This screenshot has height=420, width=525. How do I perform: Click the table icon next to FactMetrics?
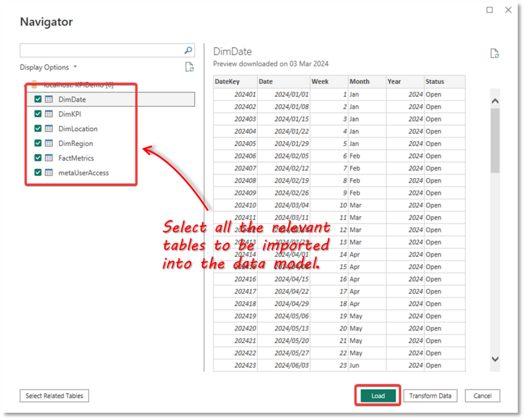(x=48, y=158)
